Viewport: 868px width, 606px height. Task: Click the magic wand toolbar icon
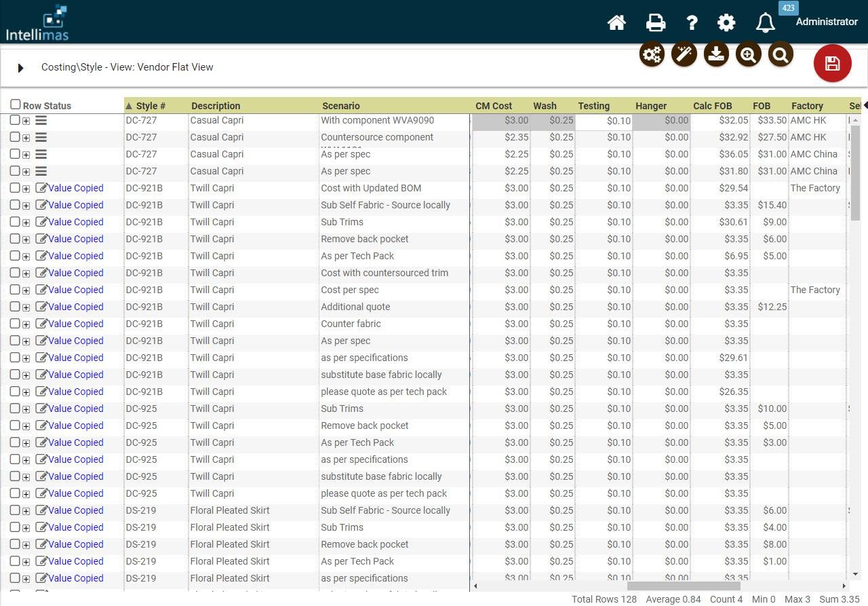[x=684, y=54]
